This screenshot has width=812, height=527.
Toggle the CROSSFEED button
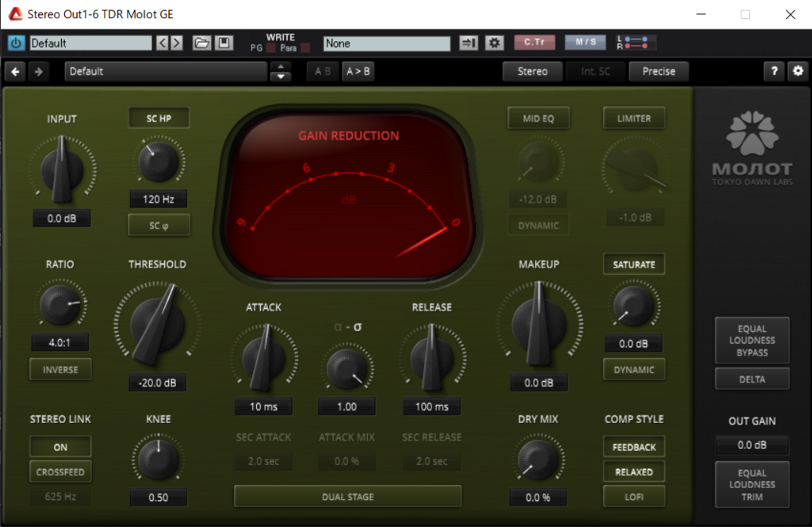point(60,472)
